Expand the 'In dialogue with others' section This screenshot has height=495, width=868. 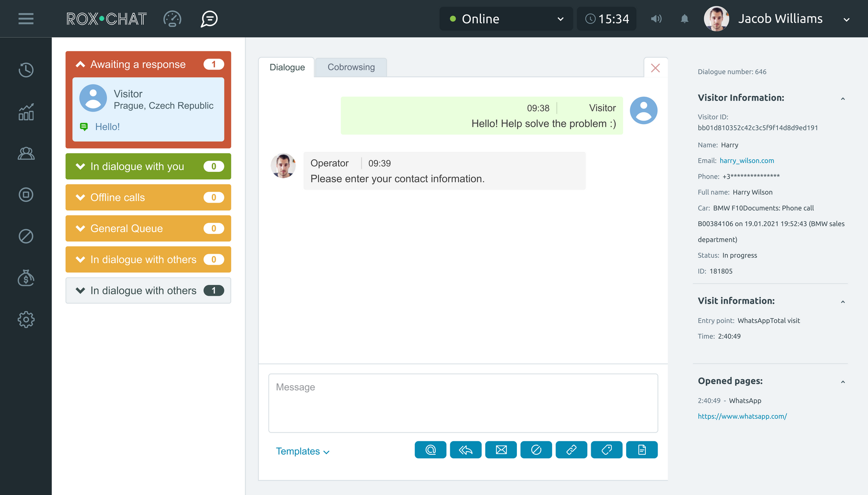pos(148,290)
